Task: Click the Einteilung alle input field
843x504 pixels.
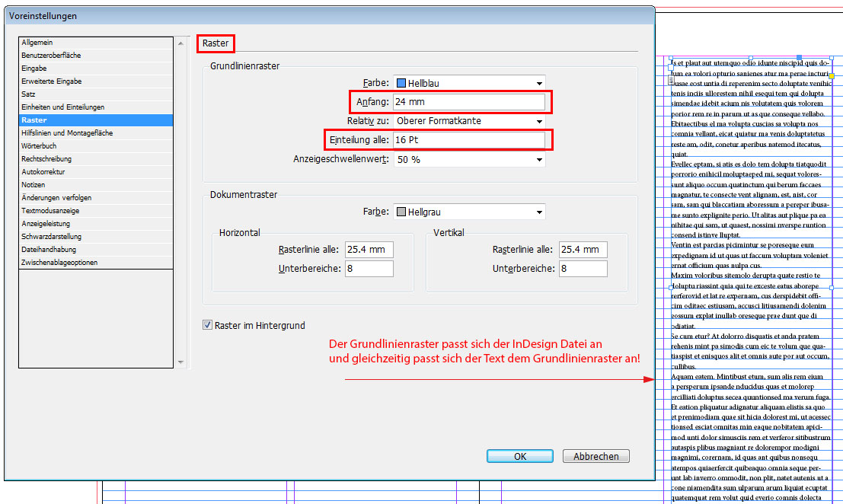Action: pyautogui.click(x=469, y=140)
